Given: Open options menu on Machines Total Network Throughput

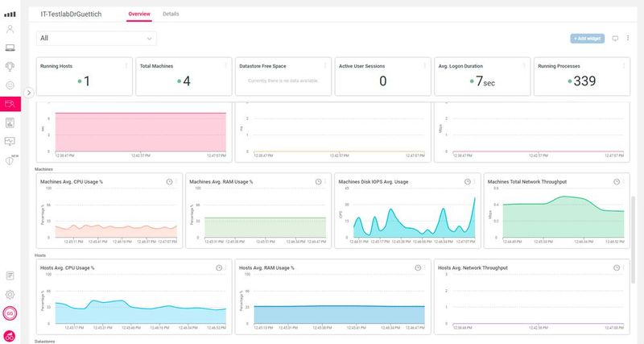Looking at the screenshot, I should click(626, 182).
